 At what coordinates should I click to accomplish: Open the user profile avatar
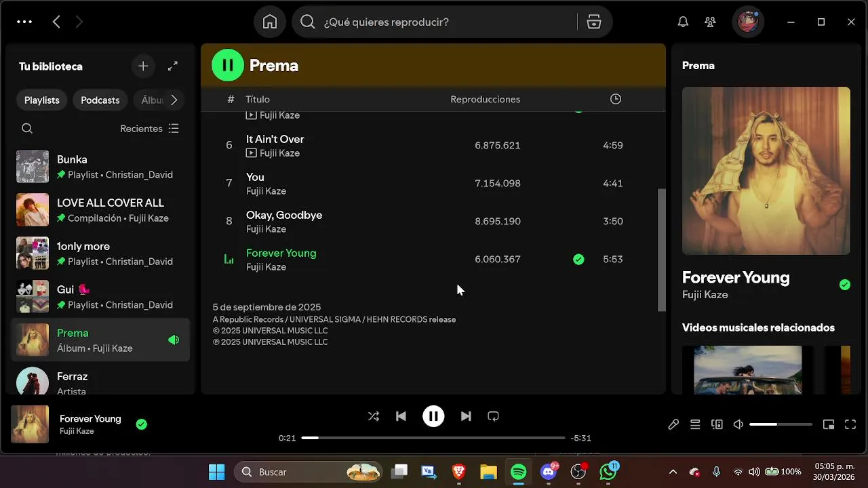coord(748,22)
